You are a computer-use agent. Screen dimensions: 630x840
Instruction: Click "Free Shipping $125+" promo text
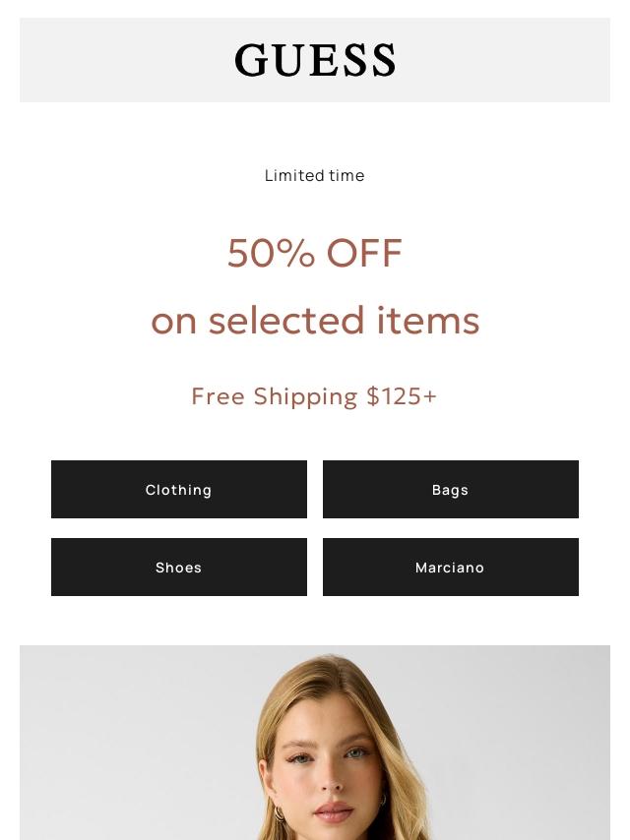tap(315, 396)
